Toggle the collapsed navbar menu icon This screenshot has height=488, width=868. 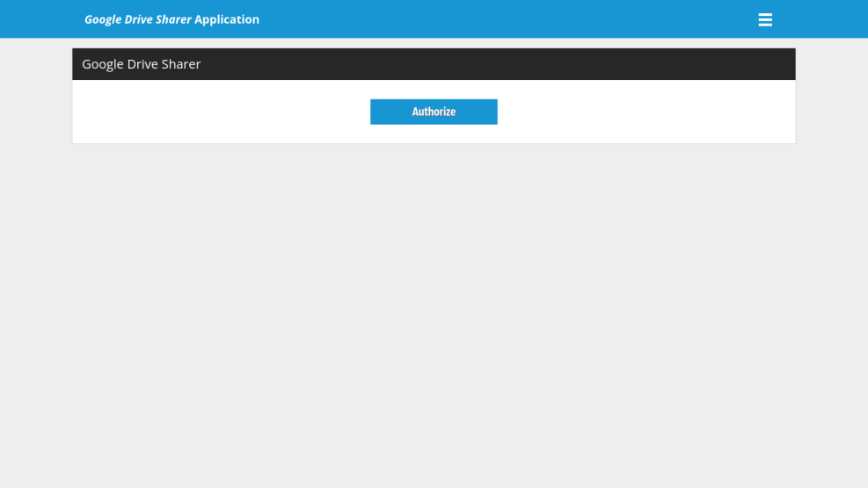tap(765, 19)
